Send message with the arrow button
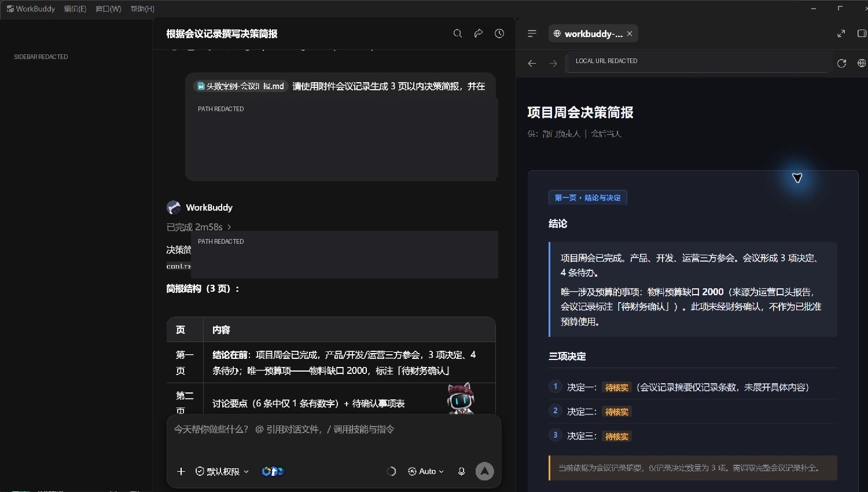 (485, 471)
